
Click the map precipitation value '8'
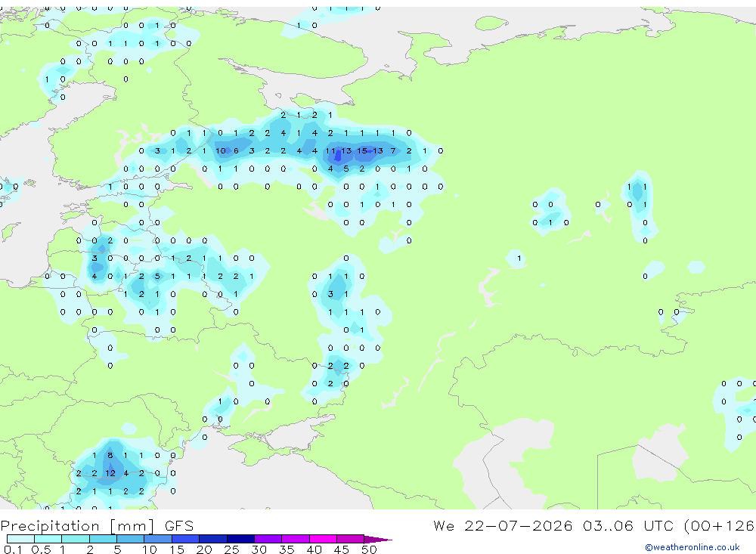[110, 455]
